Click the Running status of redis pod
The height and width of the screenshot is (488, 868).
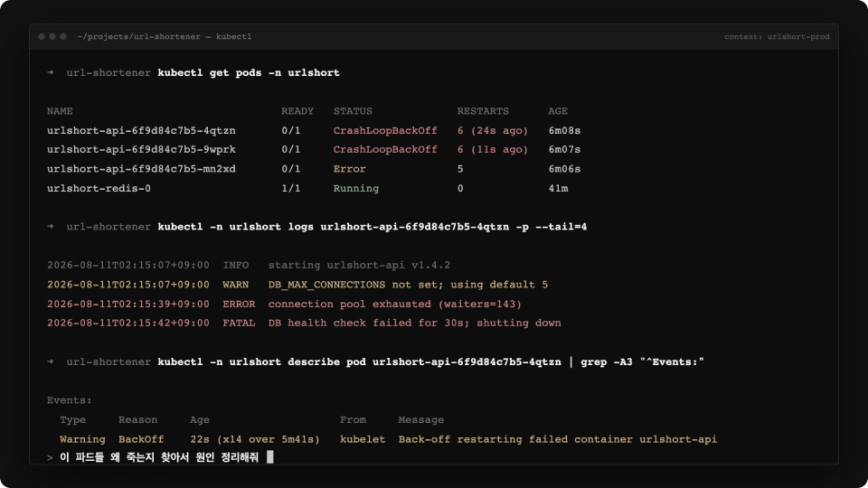click(356, 188)
